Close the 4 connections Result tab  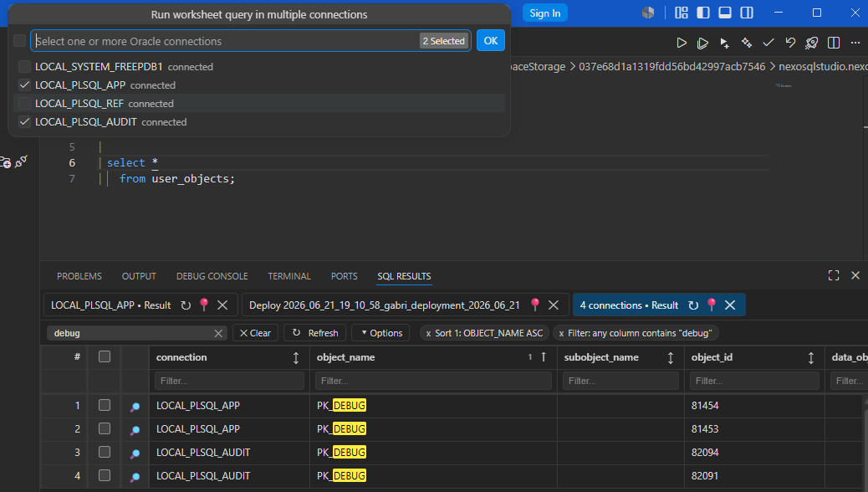730,305
